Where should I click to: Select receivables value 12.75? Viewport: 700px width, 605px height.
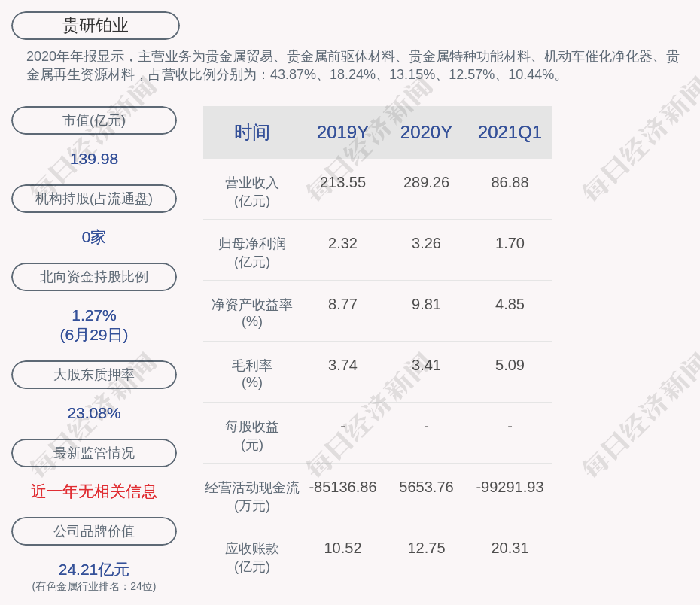point(426,549)
